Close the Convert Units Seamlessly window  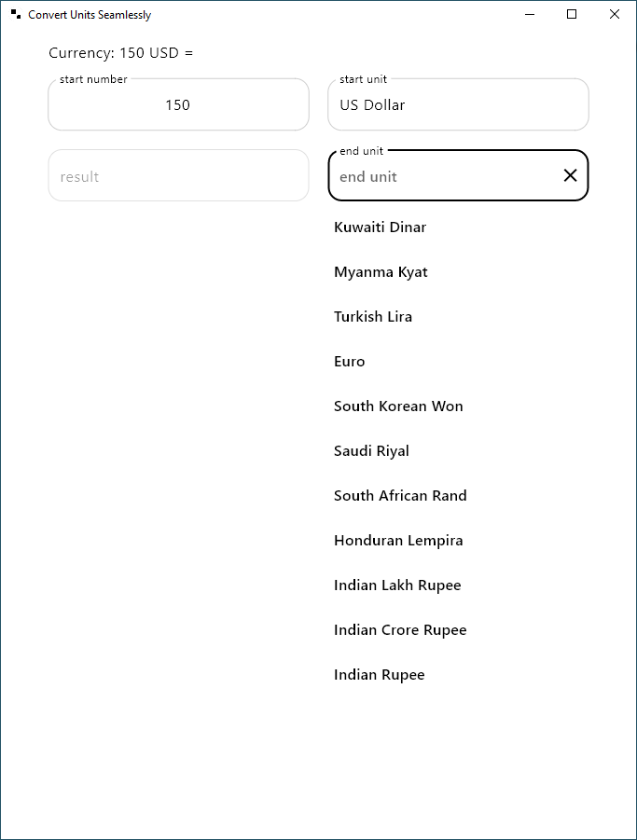(x=615, y=15)
